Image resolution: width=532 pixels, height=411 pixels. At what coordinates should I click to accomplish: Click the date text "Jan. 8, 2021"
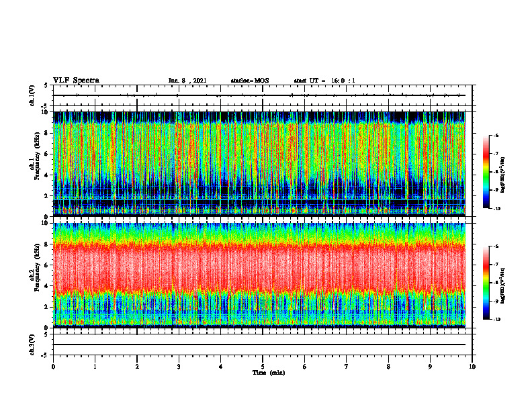tap(187, 81)
